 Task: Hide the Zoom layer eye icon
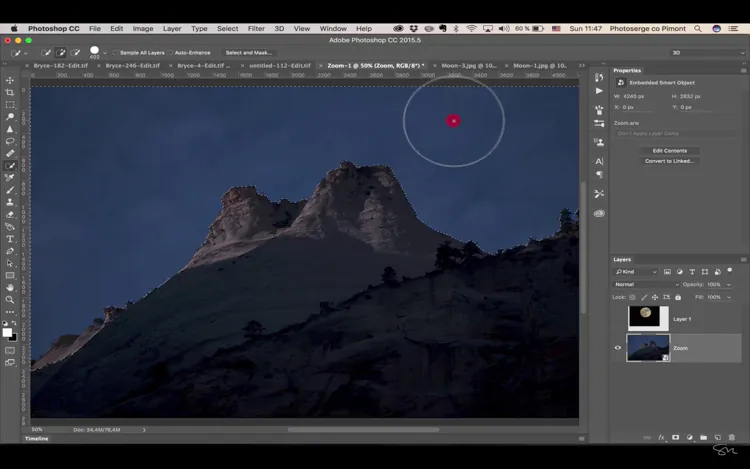coord(618,348)
